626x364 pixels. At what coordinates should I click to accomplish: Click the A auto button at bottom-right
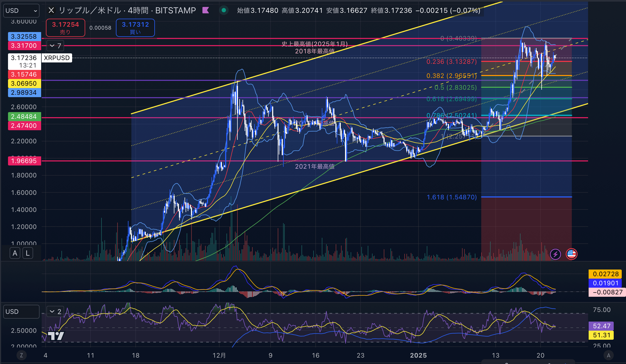click(609, 355)
